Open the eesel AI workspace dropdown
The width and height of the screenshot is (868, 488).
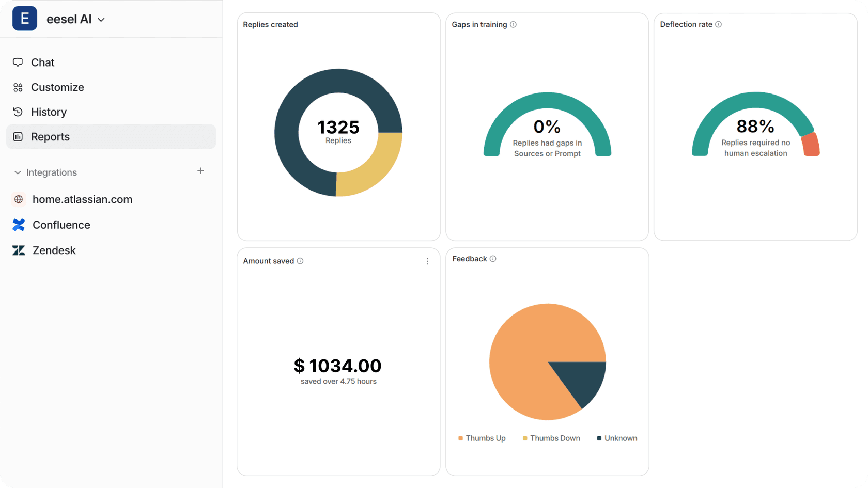(101, 20)
